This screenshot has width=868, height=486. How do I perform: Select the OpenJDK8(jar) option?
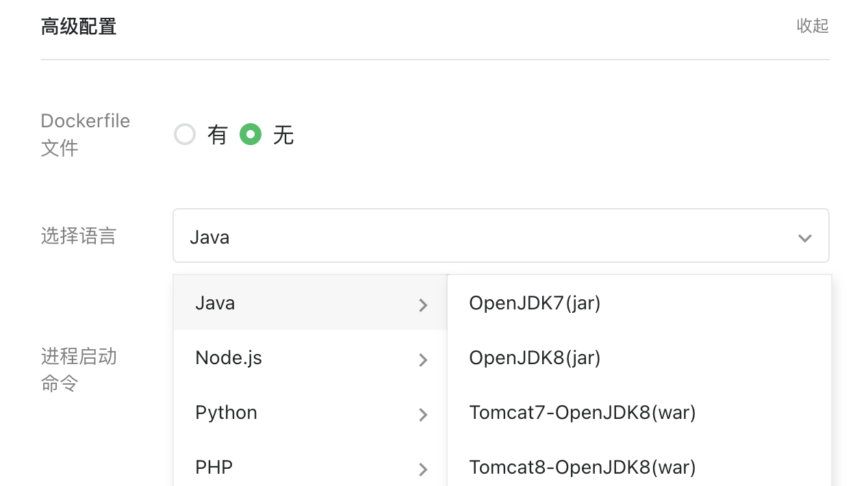(x=535, y=358)
